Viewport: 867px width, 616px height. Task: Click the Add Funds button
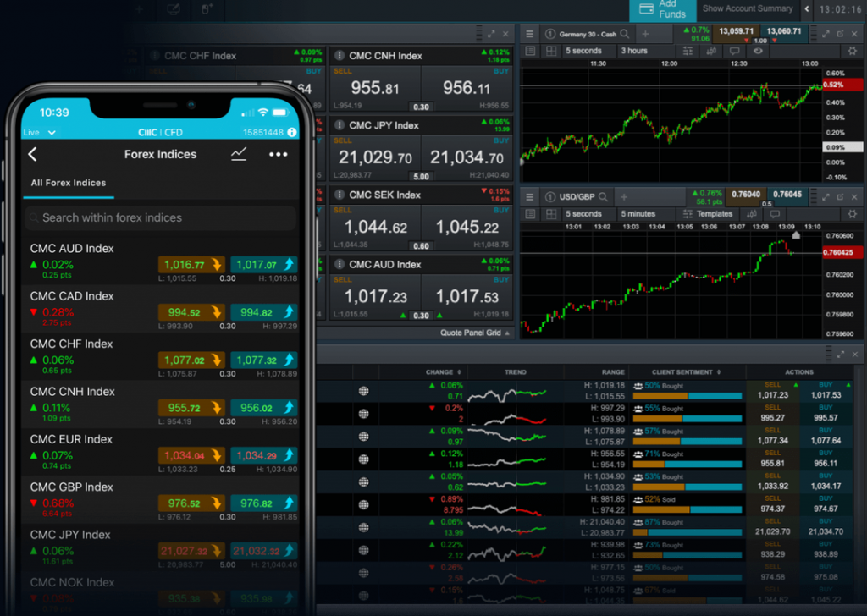coord(662,9)
